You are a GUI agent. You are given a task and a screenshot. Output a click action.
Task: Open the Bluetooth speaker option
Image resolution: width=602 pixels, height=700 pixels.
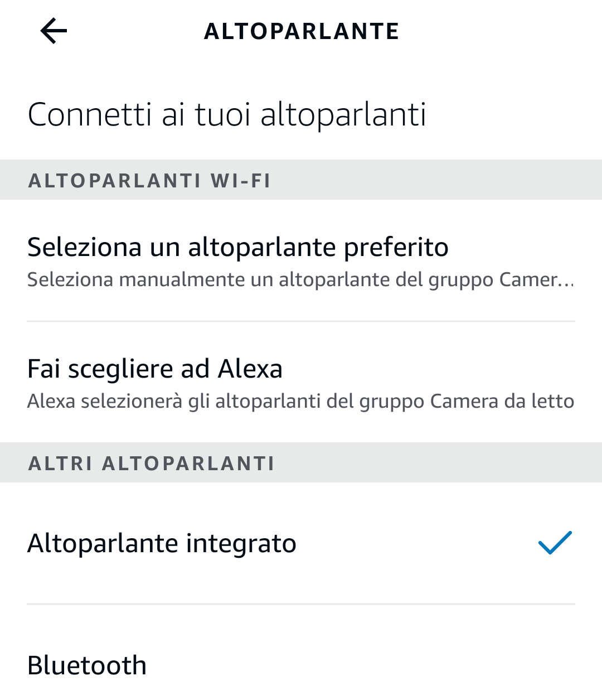coord(87,665)
